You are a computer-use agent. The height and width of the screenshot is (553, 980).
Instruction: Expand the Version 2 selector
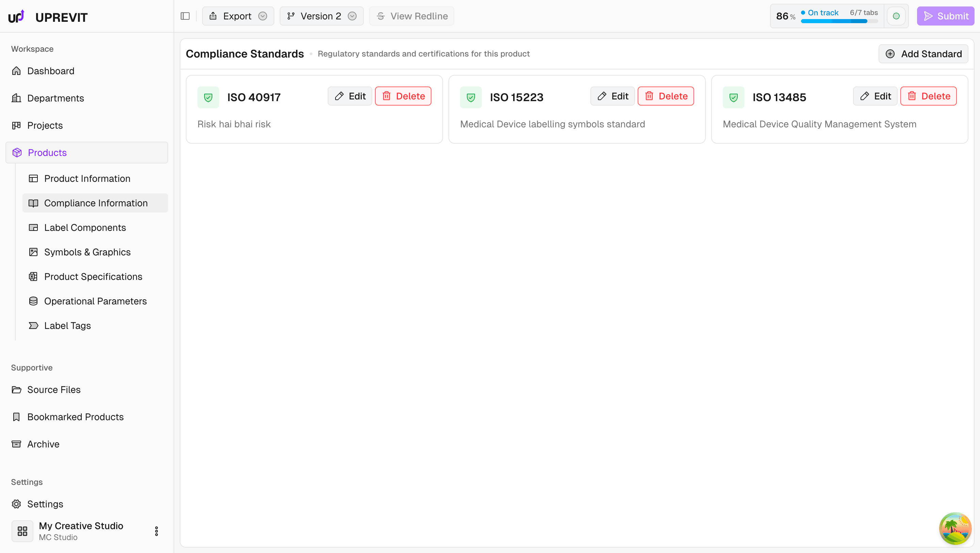(x=322, y=16)
